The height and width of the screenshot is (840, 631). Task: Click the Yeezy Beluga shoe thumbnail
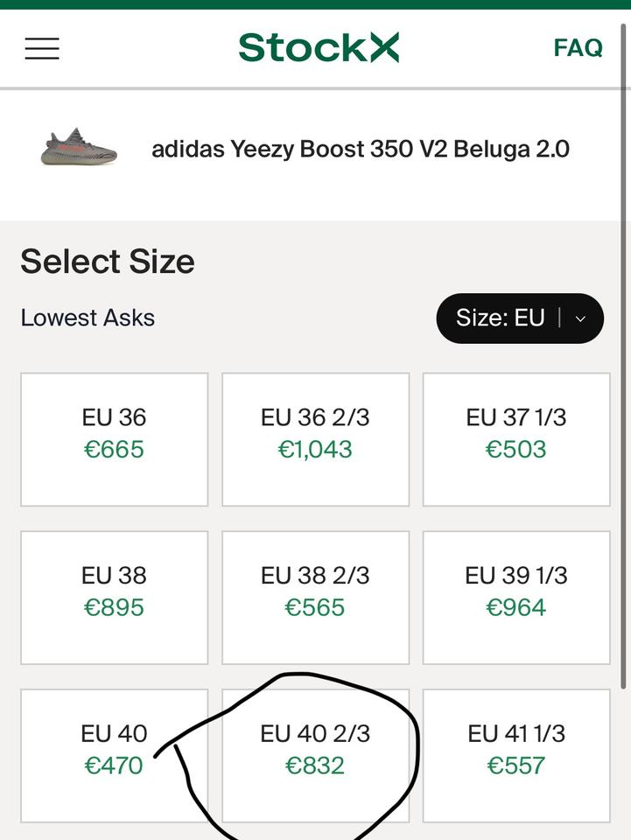click(x=79, y=147)
